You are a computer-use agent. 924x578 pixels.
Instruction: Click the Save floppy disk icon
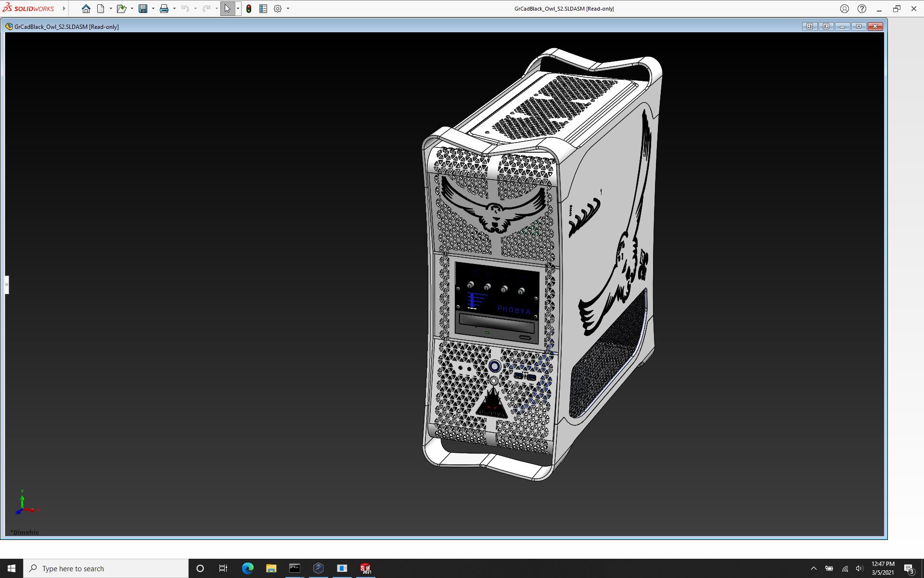(143, 9)
